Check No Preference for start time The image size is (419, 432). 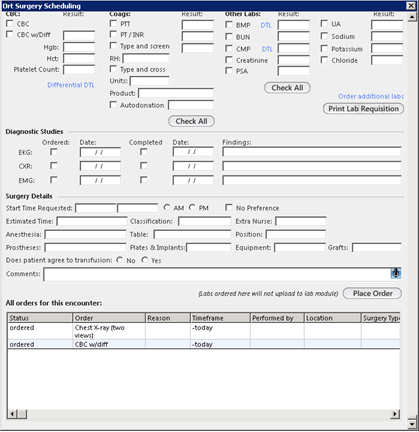[x=229, y=207]
